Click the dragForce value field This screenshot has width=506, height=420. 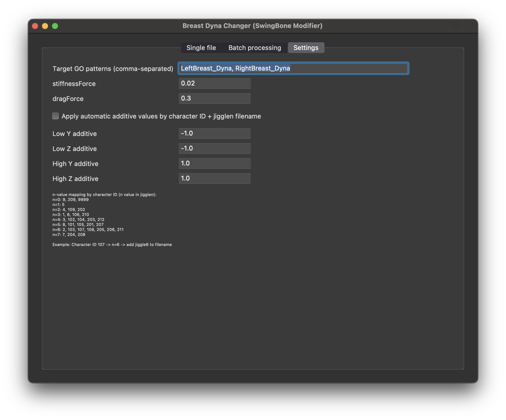[x=214, y=98]
